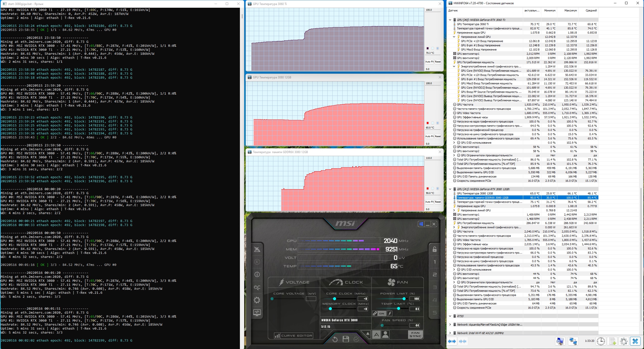Open HWiNFO sensor settings gear icon

pos(624,341)
